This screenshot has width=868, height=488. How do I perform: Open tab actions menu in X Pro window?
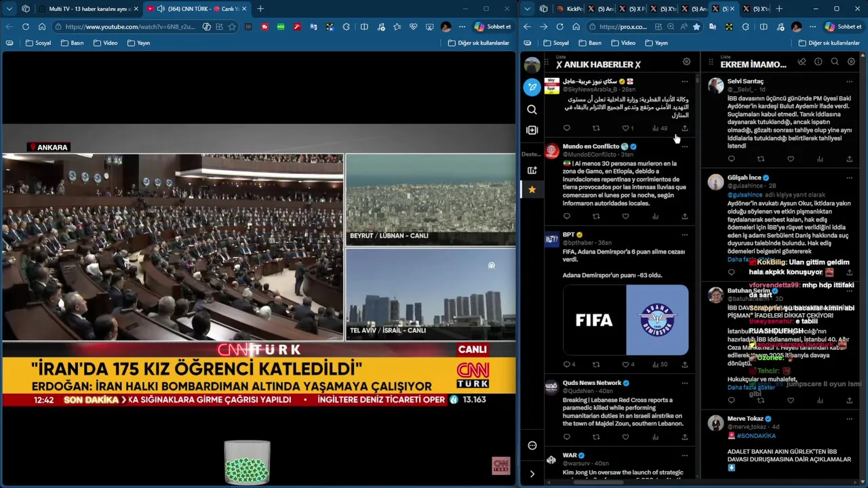tap(527, 9)
